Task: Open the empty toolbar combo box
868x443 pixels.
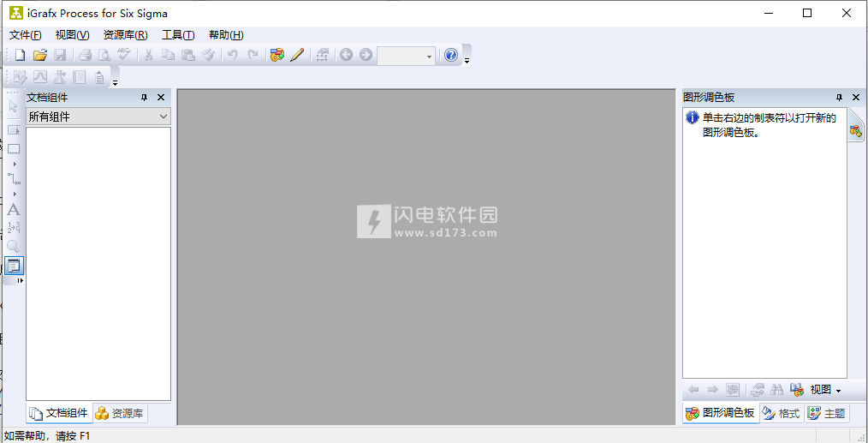Action: [x=406, y=56]
